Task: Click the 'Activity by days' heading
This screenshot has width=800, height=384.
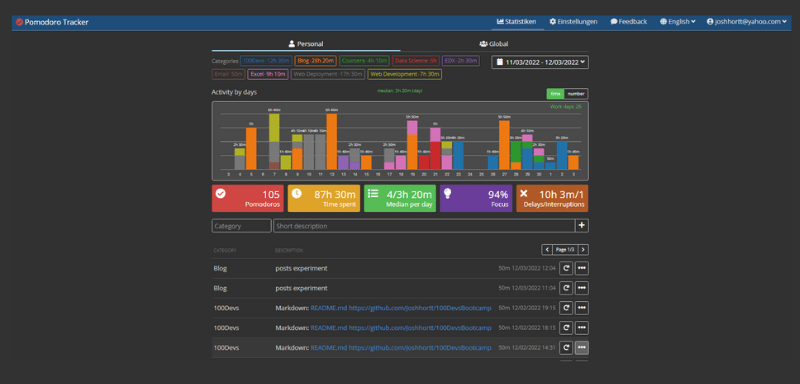Action: (234, 92)
